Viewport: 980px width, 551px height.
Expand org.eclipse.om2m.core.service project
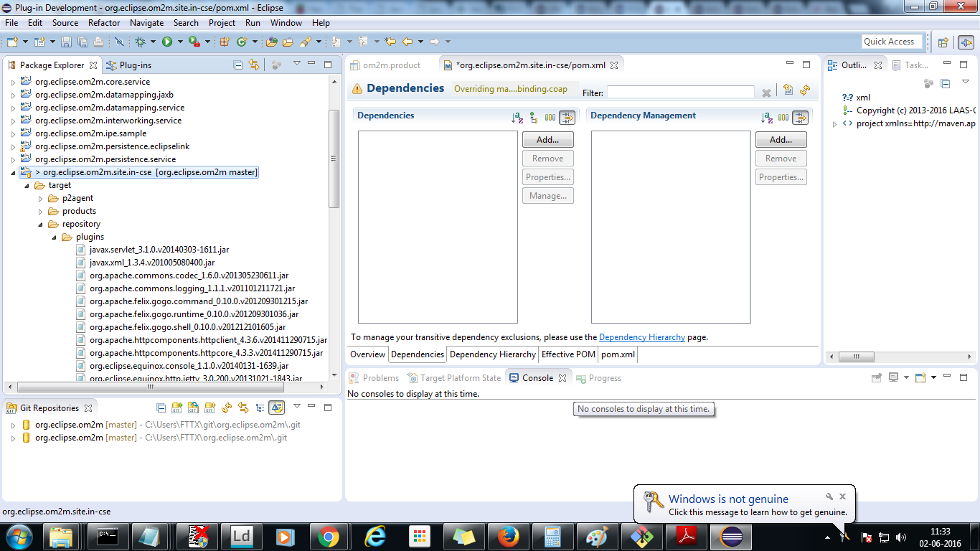click(x=13, y=83)
